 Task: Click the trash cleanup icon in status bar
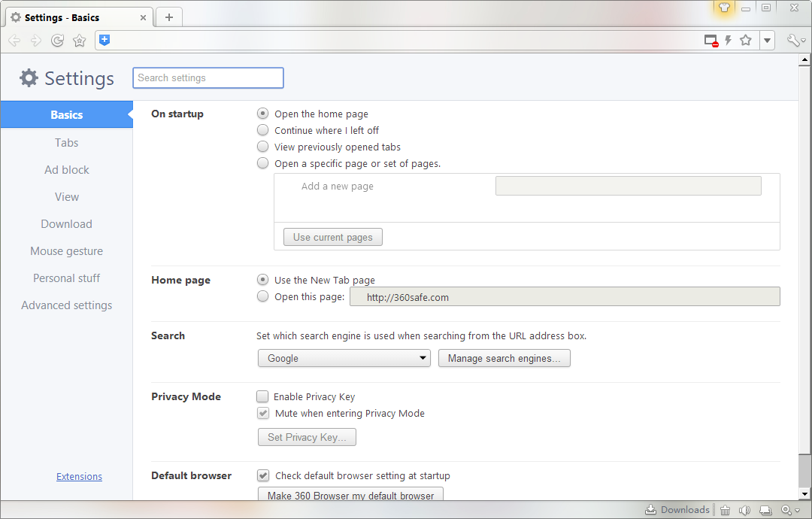(725, 510)
